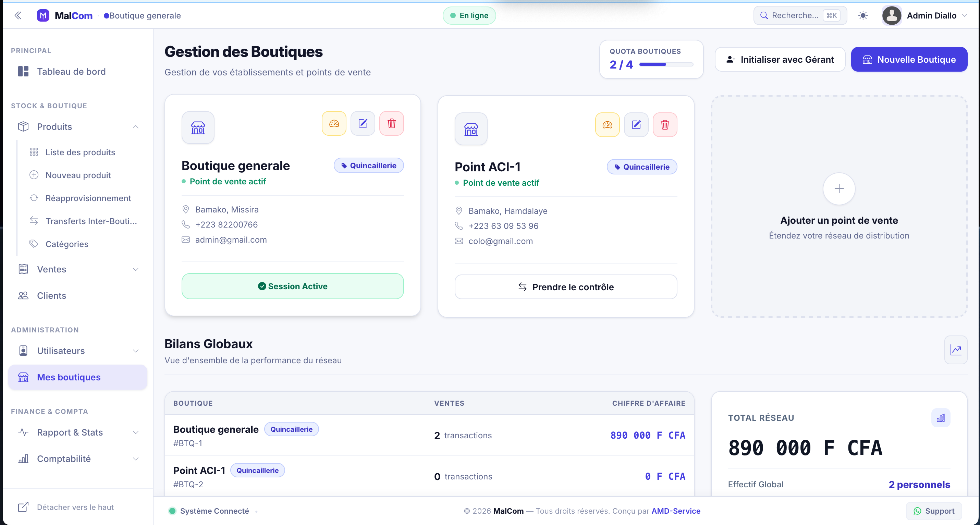Open the Bilans Globaux chart icon
Image resolution: width=980 pixels, height=525 pixels.
[956, 350]
